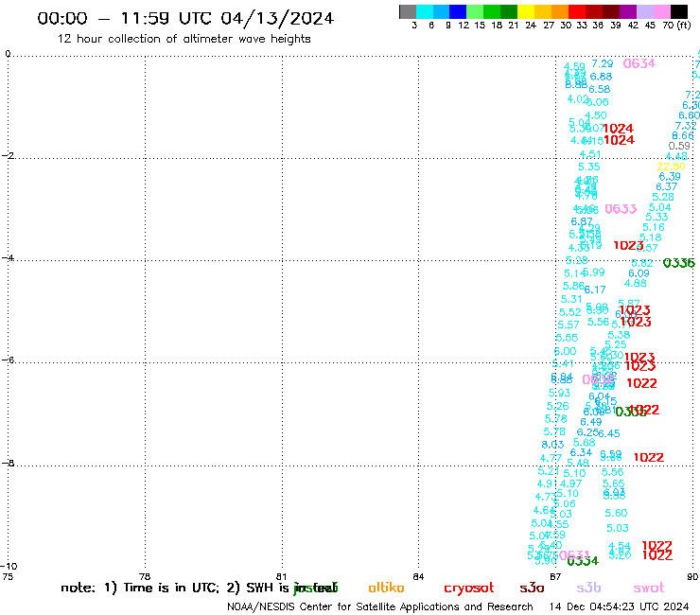This screenshot has width=700, height=615.
Task: Click the '5.35' wave height value
Action: (x=589, y=167)
